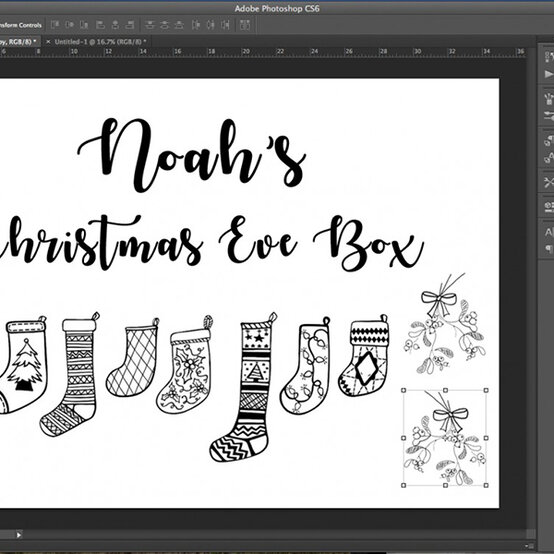Click the top-left transform handle on mistletoe
This screenshot has height=554, width=554.
point(404,390)
